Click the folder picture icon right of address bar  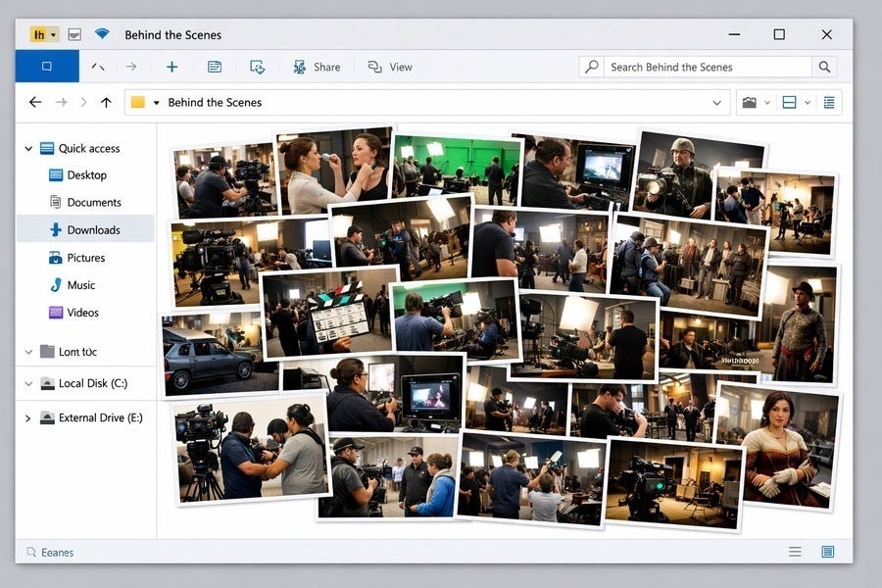750,102
